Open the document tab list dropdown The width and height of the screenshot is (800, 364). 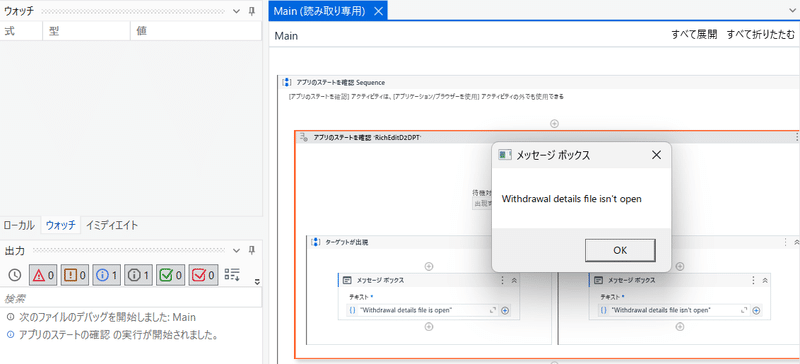[793, 10]
